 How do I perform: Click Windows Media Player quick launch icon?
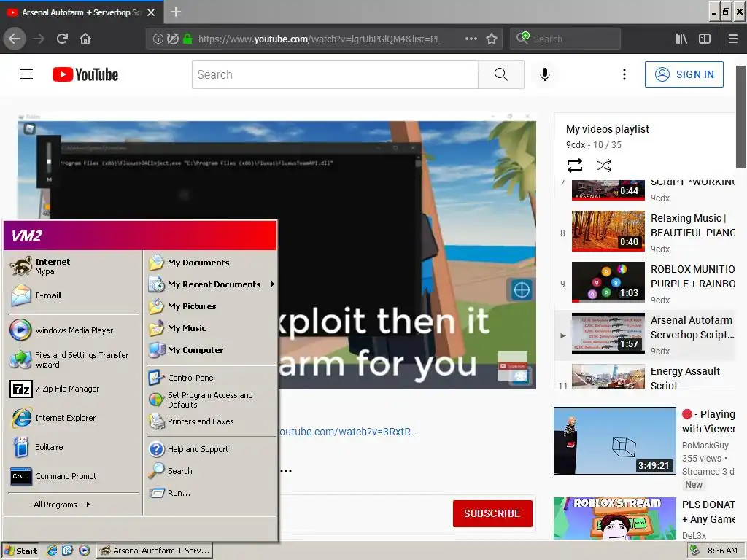[85, 551]
